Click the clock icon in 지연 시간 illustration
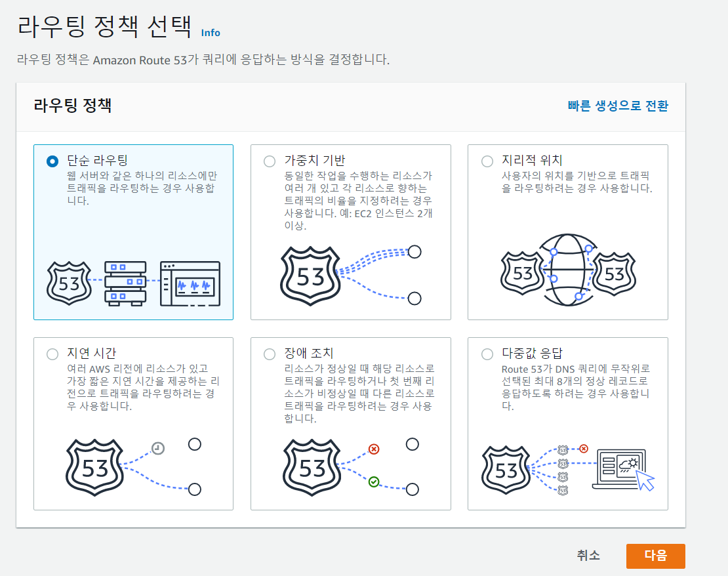This screenshot has height=576, width=728. [158, 448]
